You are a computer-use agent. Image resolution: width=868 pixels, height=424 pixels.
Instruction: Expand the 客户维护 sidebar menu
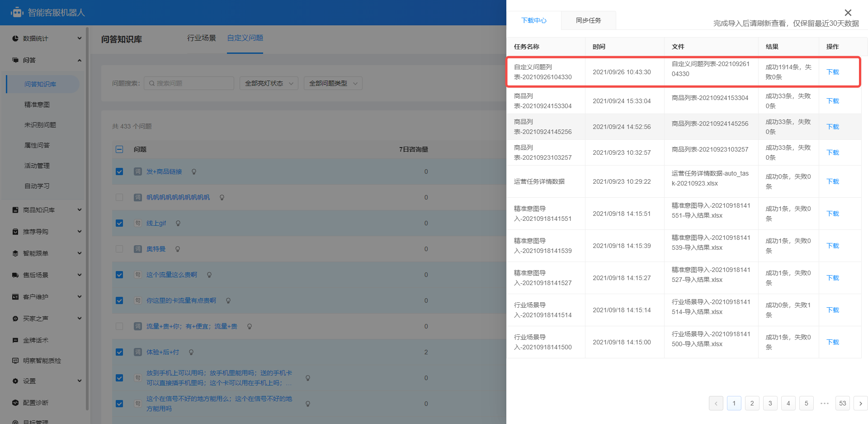tap(80, 297)
